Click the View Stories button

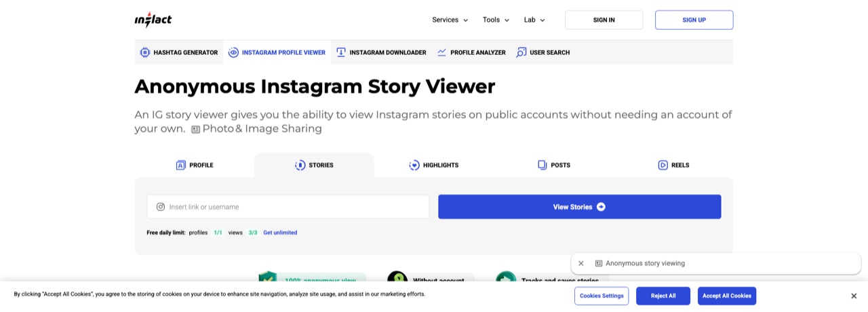(x=580, y=207)
